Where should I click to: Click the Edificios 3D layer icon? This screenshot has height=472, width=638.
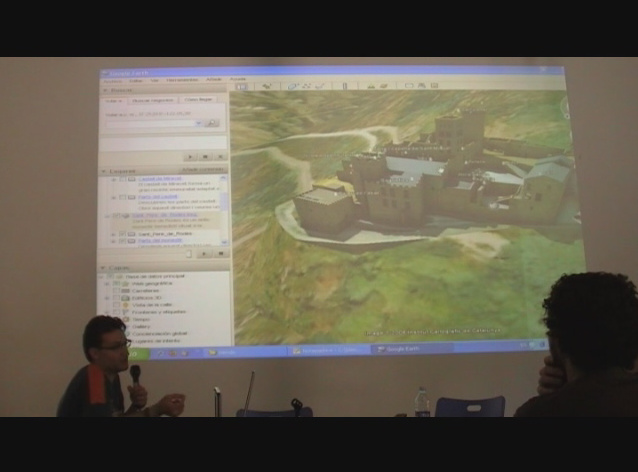(125, 298)
